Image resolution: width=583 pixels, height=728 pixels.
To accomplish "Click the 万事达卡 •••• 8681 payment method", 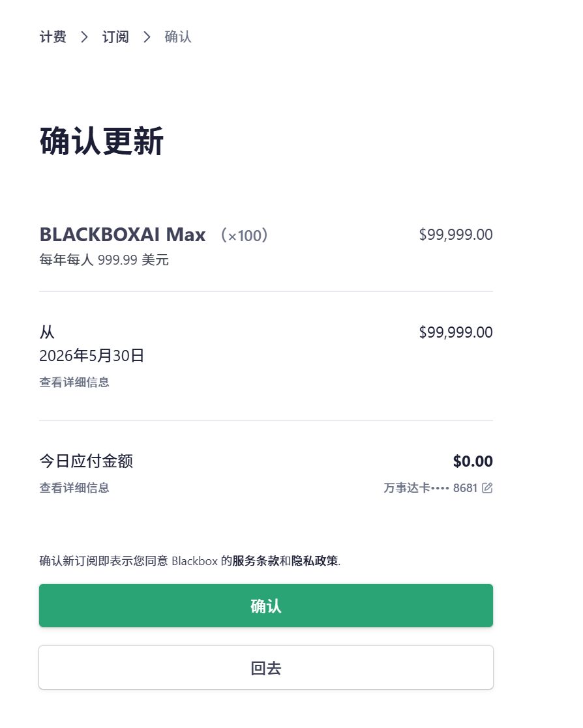I will click(x=430, y=488).
